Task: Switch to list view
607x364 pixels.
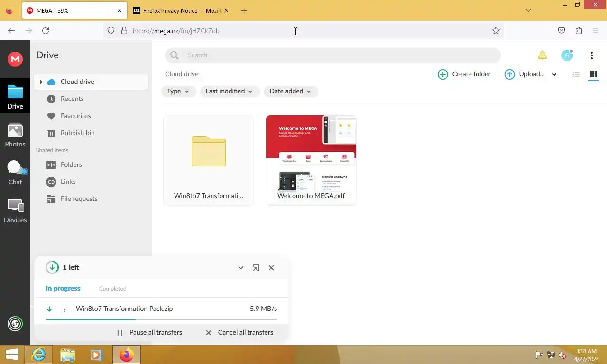Action: pos(576,74)
